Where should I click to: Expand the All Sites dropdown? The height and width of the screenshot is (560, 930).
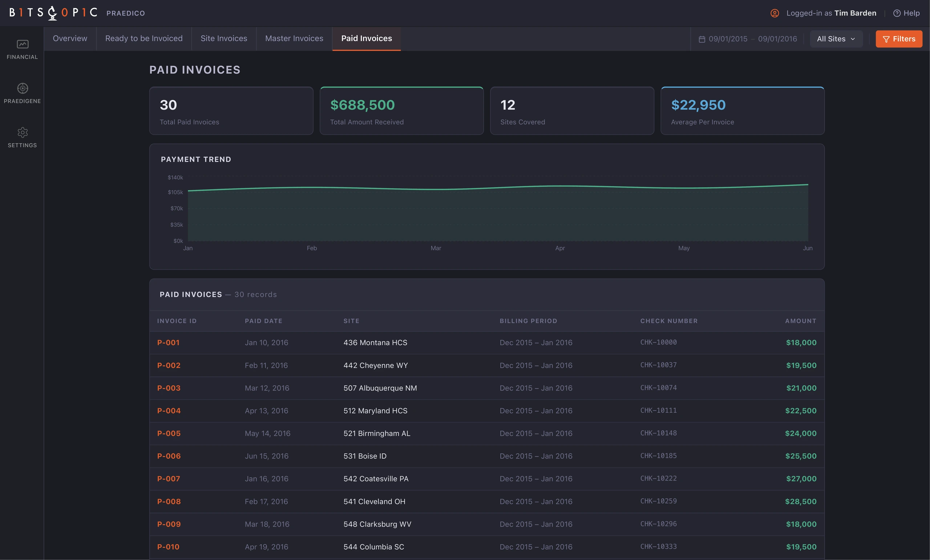(836, 39)
